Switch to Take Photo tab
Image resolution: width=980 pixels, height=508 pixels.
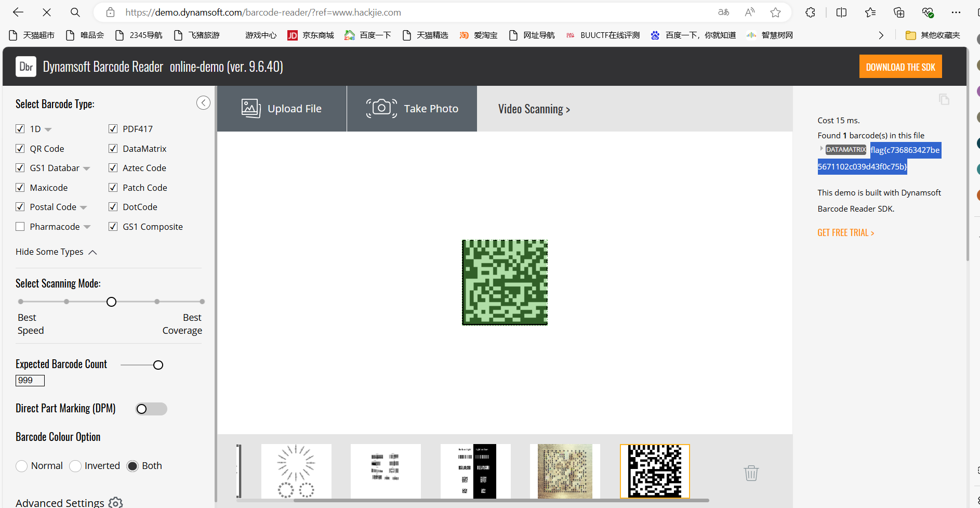click(412, 109)
